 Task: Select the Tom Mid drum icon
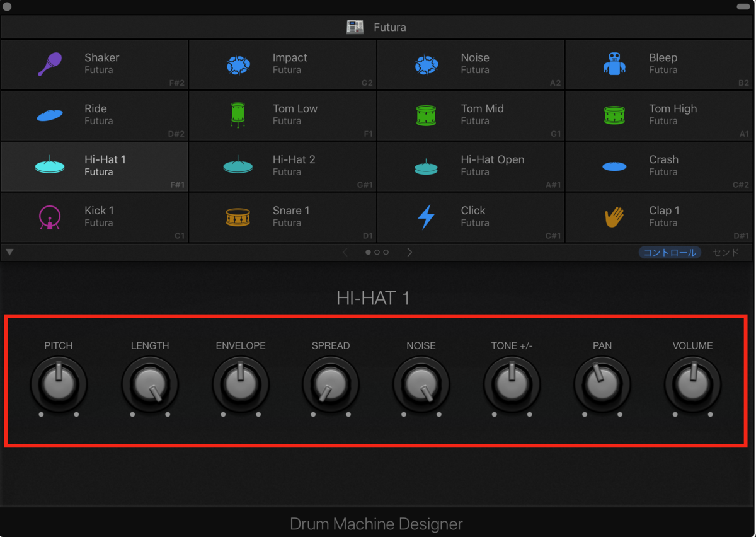(427, 115)
